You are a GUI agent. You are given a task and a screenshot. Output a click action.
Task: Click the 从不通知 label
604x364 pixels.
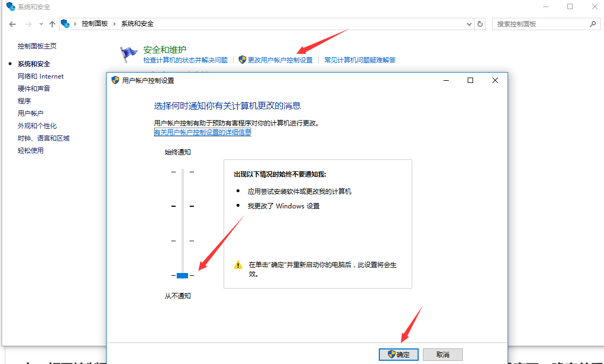[178, 296]
